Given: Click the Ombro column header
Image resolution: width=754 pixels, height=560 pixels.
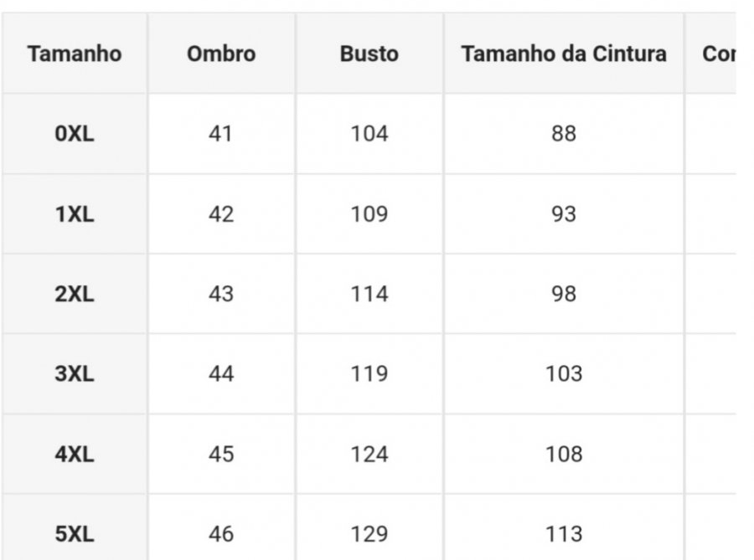Looking at the screenshot, I should coord(221,54).
